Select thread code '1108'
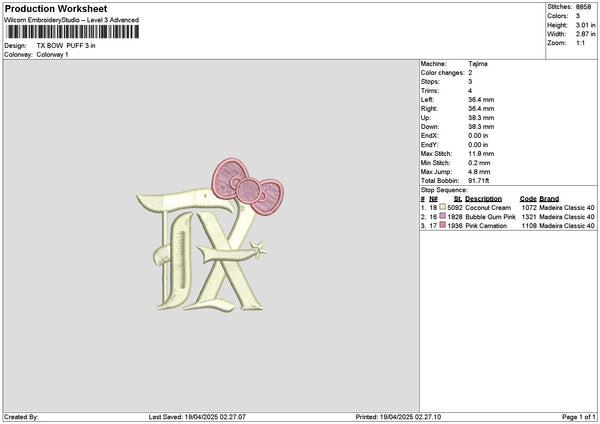Viewport: 600px width, 424px height. pyautogui.click(x=529, y=226)
